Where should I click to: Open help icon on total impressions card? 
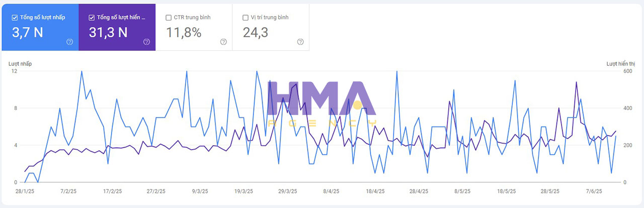(x=146, y=42)
